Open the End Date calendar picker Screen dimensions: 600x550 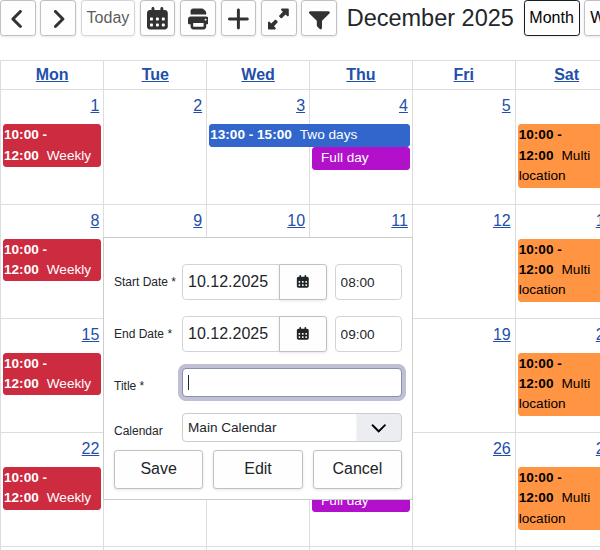pyautogui.click(x=303, y=334)
